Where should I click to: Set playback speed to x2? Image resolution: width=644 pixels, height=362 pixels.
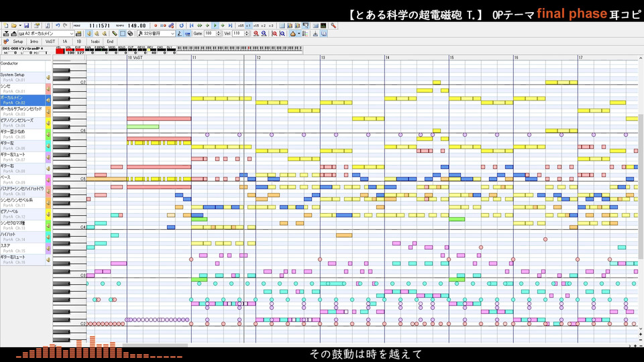(x=263, y=25)
